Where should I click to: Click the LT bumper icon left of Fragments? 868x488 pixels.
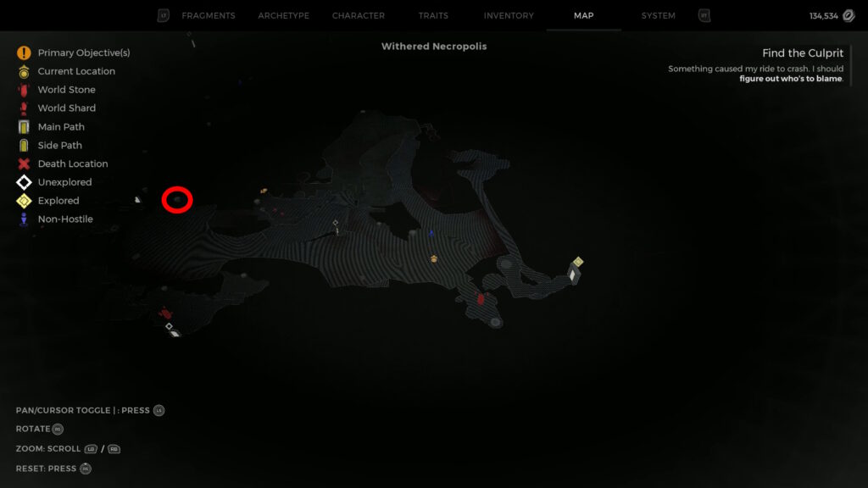(x=164, y=15)
